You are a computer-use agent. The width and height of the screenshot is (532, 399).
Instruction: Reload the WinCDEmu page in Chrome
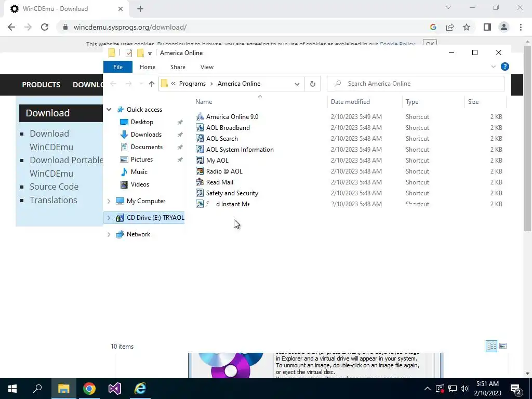coord(45,27)
